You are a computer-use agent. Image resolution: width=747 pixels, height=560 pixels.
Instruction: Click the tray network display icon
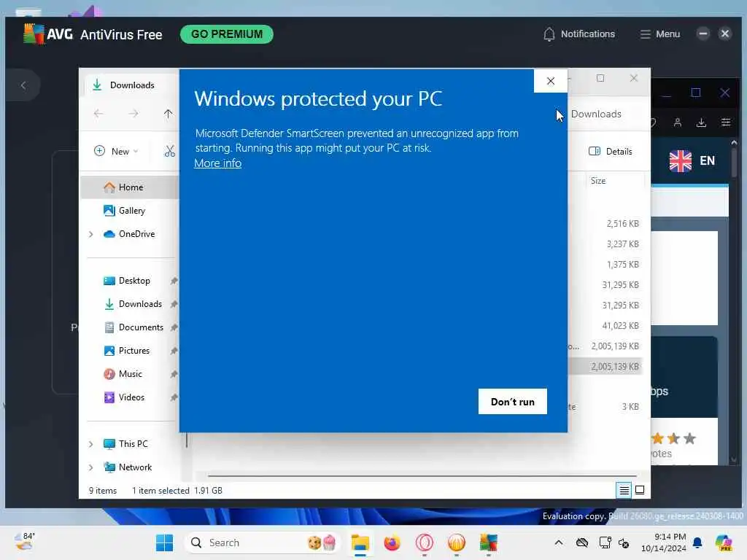(x=605, y=542)
